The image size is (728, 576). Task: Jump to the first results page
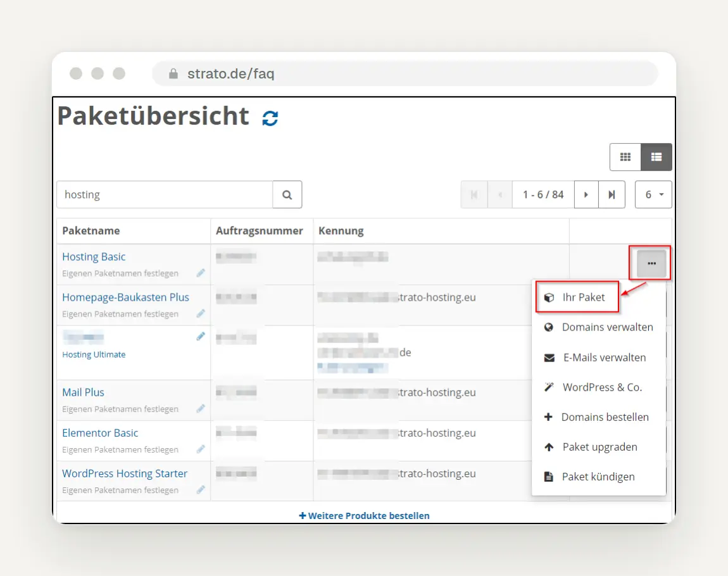click(474, 194)
